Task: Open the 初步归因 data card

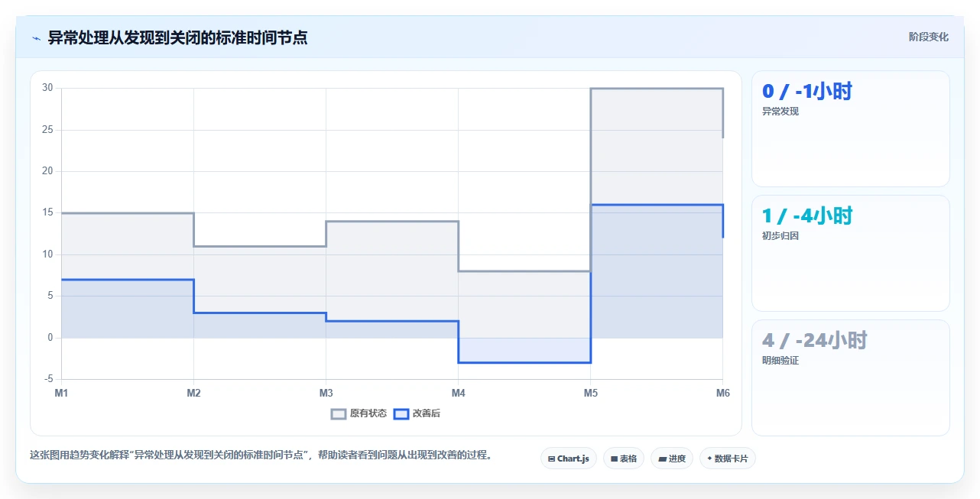Action: 851,254
